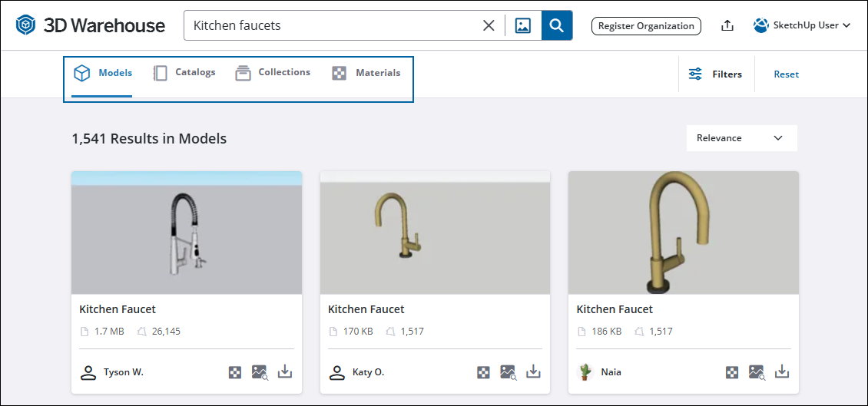Image resolution: width=868 pixels, height=406 pixels.
Task: Click image search icon on Tyson W. card
Action: [x=260, y=372]
